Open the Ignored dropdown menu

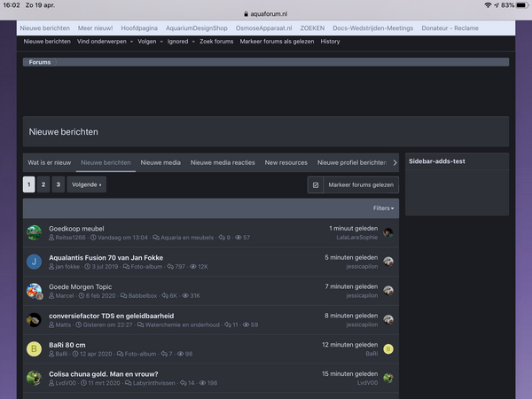click(x=180, y=41)
